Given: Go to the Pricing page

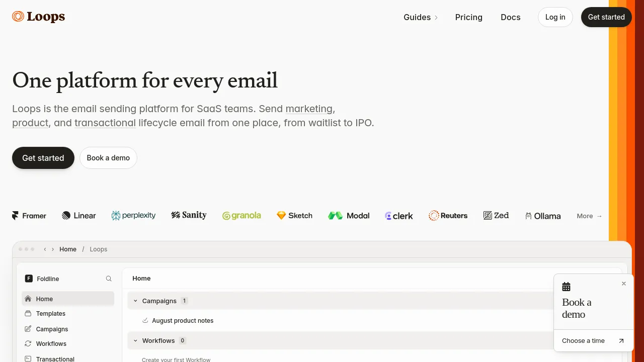Looking at the screenshot, I should tap(468, 17).
